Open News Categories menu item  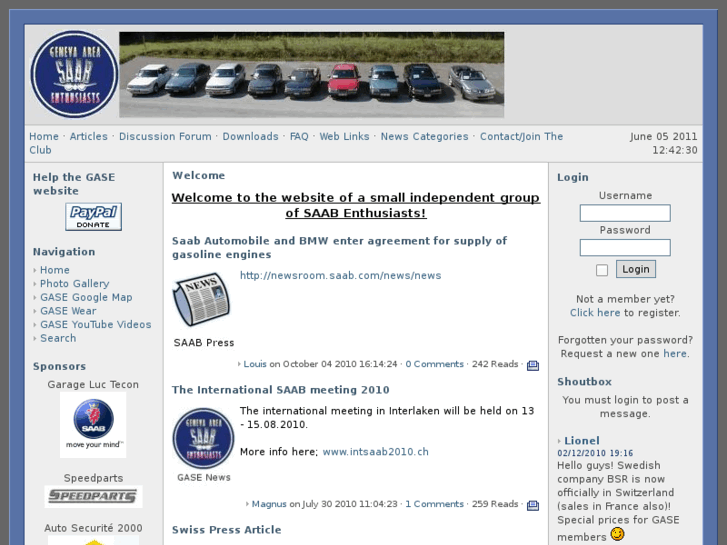point(425,136)
